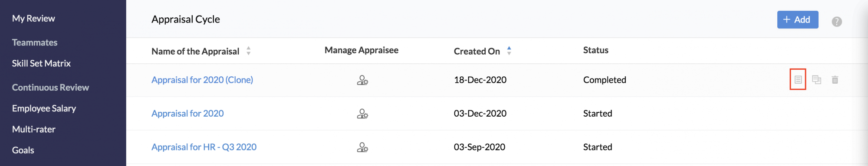This screenshot has width=868, height=166.
Task: Clone the Appraisal for 2020 (Clone) cycle
Action: point(816,80)
